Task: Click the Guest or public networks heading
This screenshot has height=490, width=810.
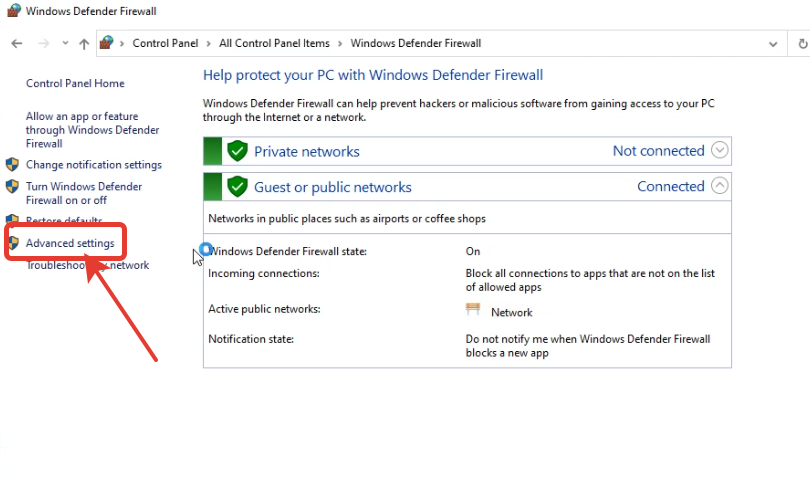Action: tap(333, 187)
